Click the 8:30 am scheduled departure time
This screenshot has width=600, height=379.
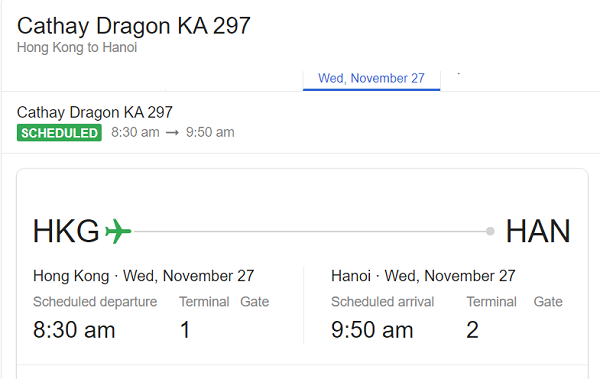point(74,330)
